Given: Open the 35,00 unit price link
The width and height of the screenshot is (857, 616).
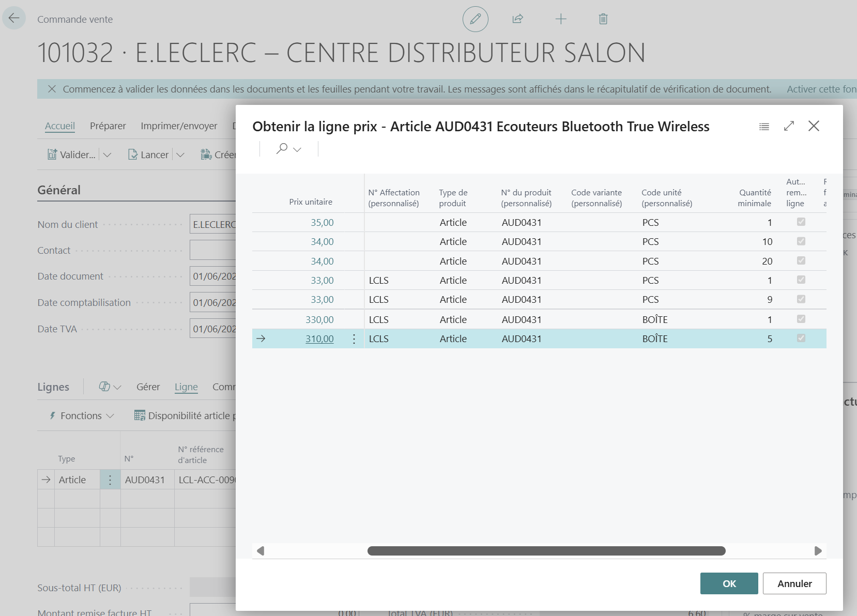Looking at the screenshot, I should tap(322, 222).
